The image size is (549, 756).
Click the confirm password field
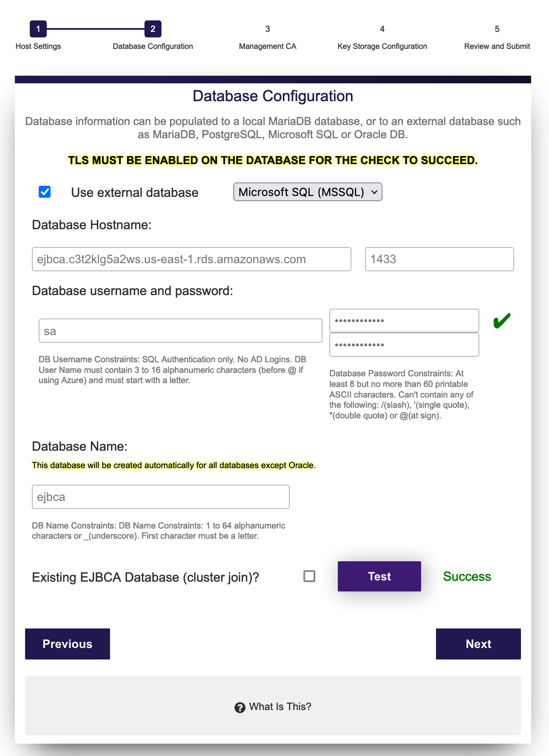click(x=404, y=345)
